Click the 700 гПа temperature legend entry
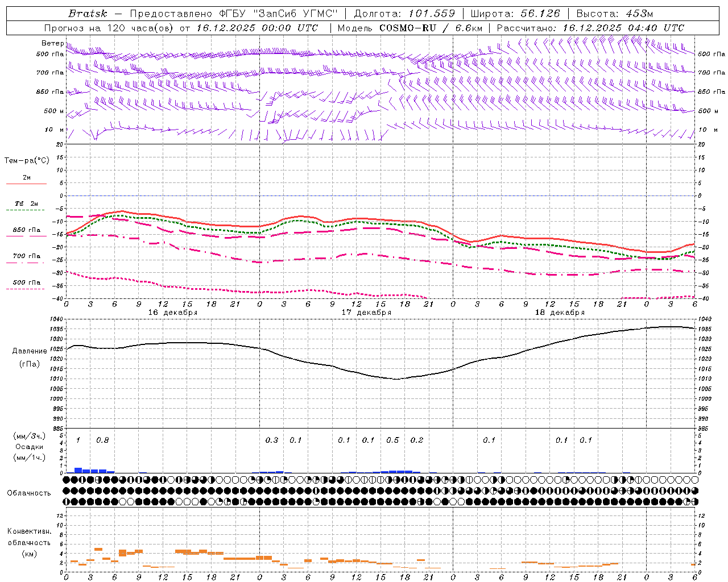This screenshot has width=728, height=582. pyautogui.click(x=27, y=256)
